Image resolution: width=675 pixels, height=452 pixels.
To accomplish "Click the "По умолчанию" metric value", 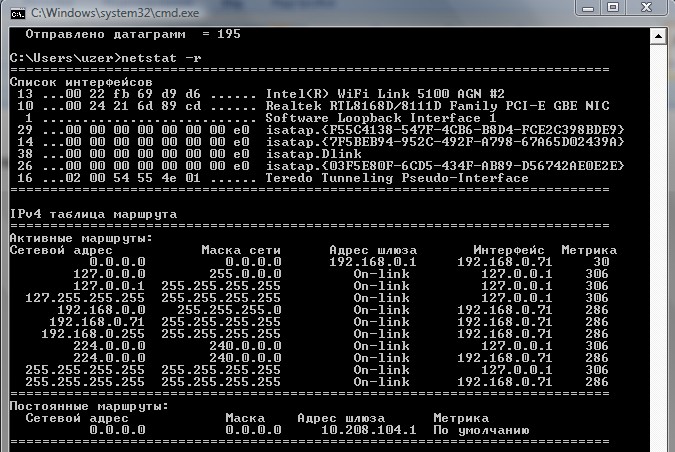I will tap(481, 430).
